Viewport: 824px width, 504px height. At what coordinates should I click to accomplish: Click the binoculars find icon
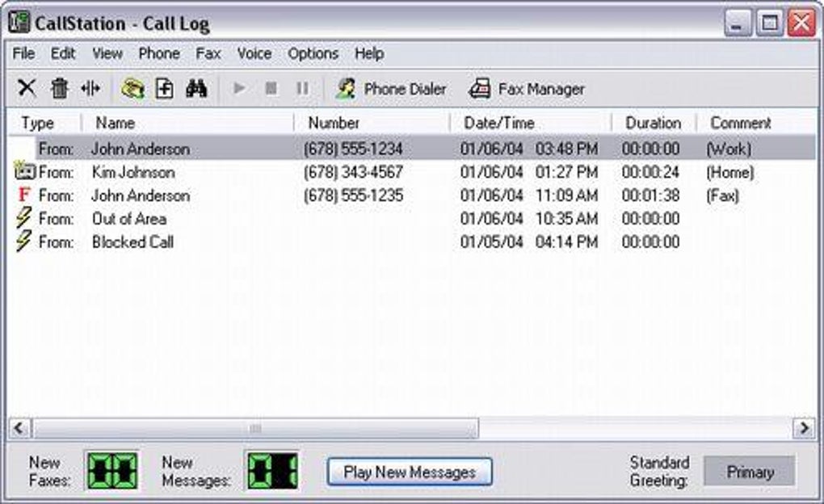pyautogui.click(x=196, y=88)
